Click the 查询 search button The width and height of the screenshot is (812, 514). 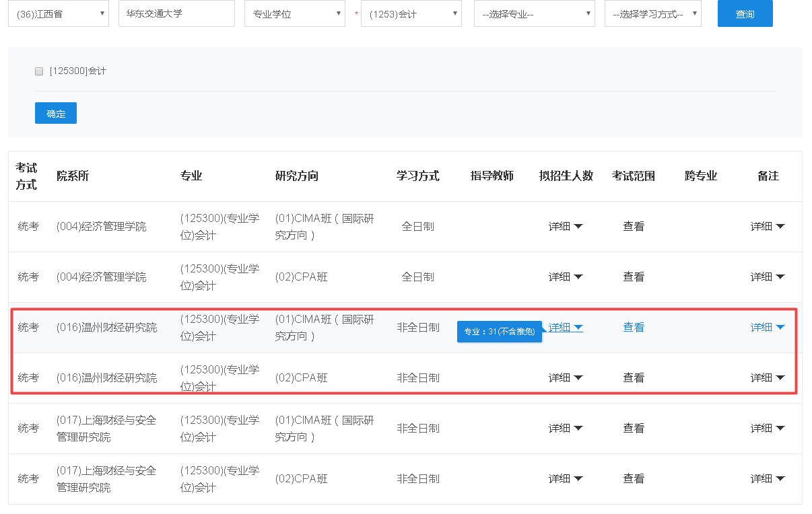(x=745, y=13)
